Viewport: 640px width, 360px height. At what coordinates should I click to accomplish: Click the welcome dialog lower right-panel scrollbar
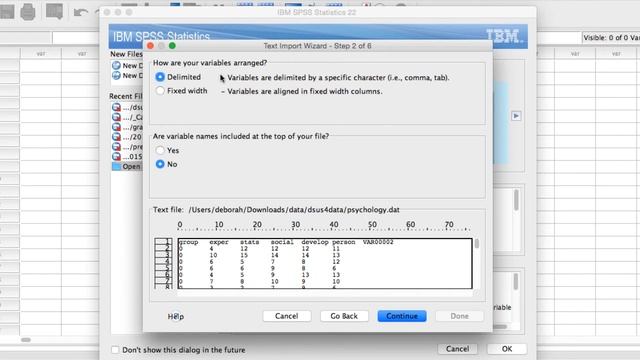click(516, 282)
